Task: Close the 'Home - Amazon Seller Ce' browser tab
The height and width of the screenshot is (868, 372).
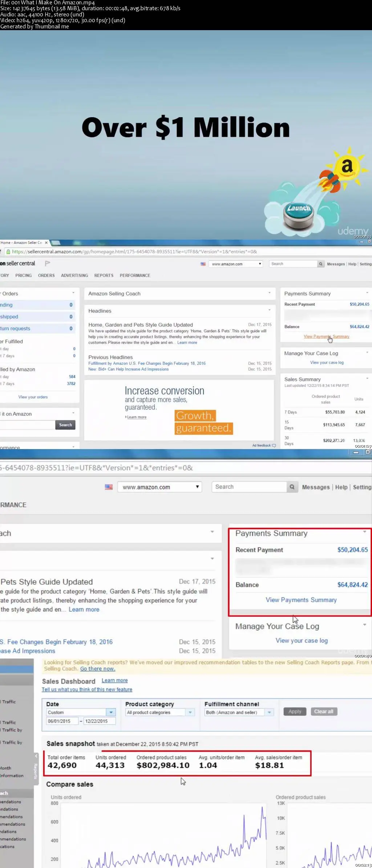Action: tap(46, 243)
